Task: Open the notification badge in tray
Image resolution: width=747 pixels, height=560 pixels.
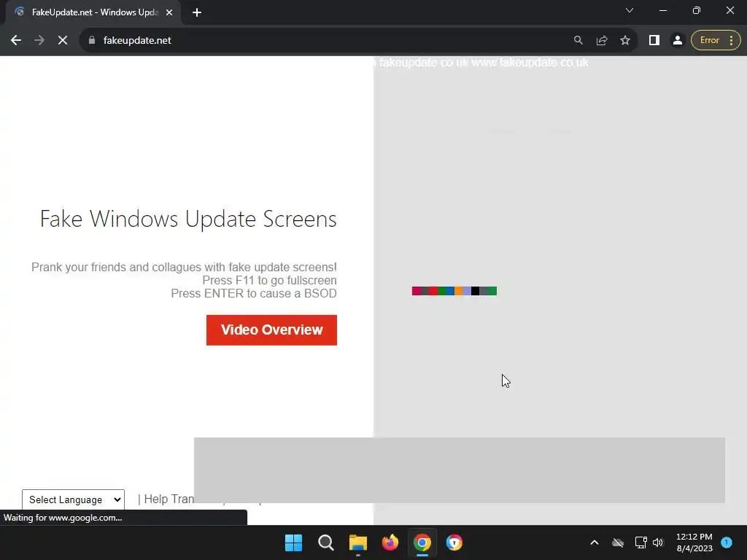Action: point(727,542)
